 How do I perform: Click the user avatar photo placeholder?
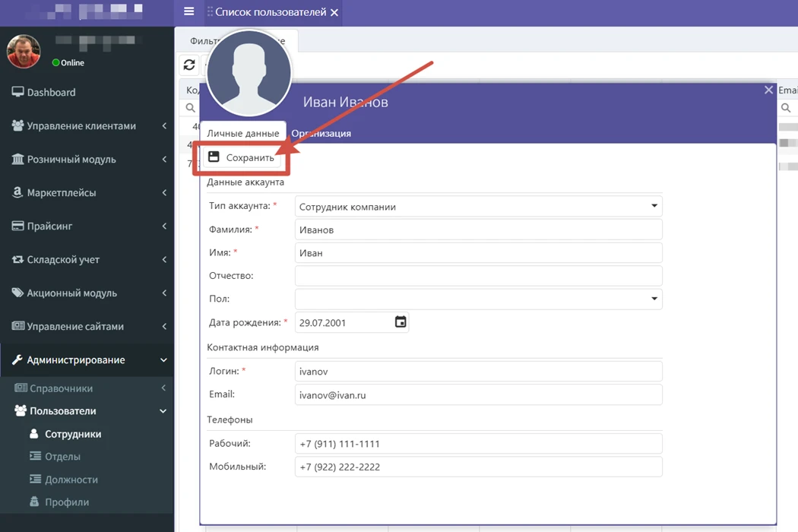[x=249, y=73]
